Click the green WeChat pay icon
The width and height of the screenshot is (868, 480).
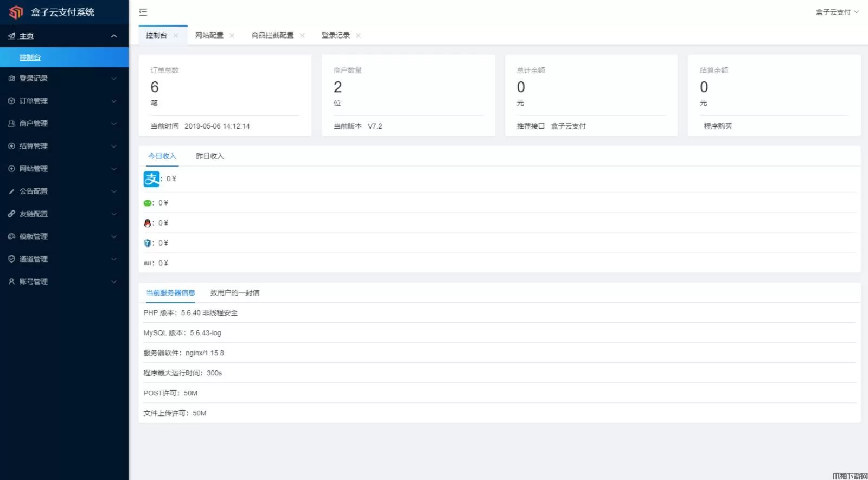tap(147, 203)
